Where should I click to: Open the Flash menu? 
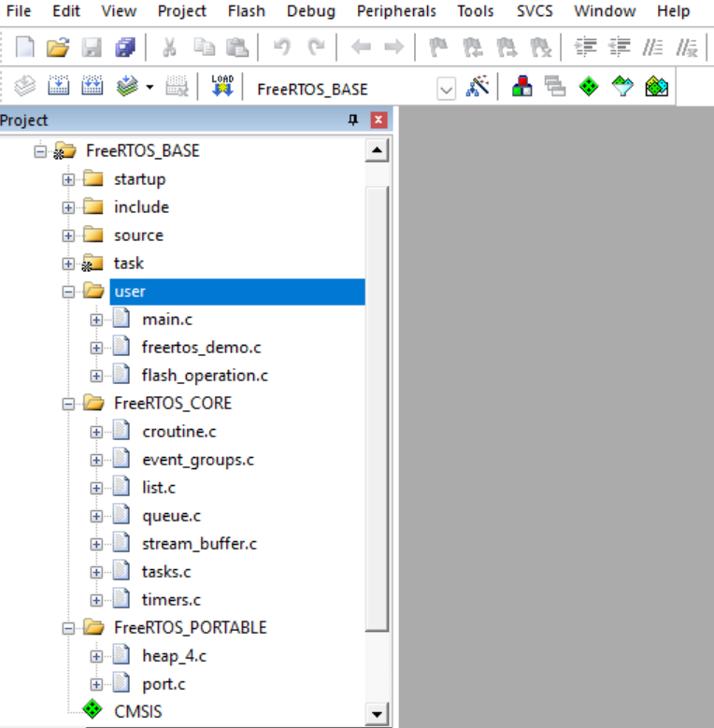pyautogui.click(x=246, y=11)
